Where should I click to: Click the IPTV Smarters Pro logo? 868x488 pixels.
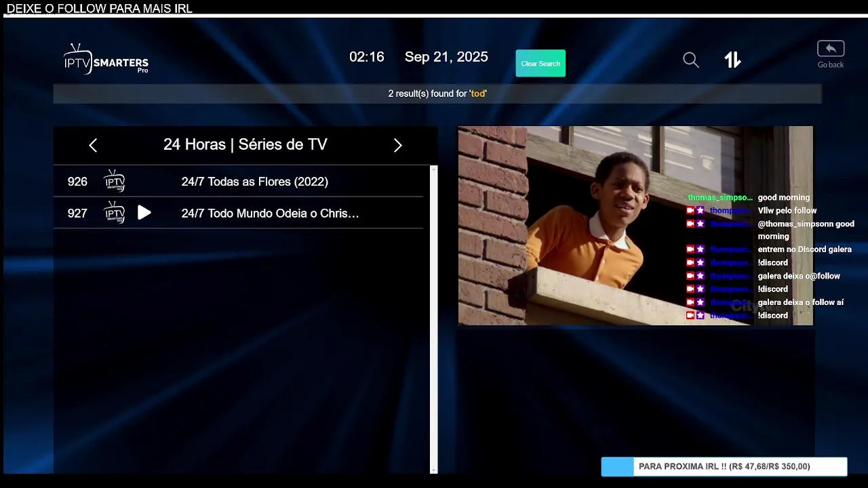(x=106, y=60)
